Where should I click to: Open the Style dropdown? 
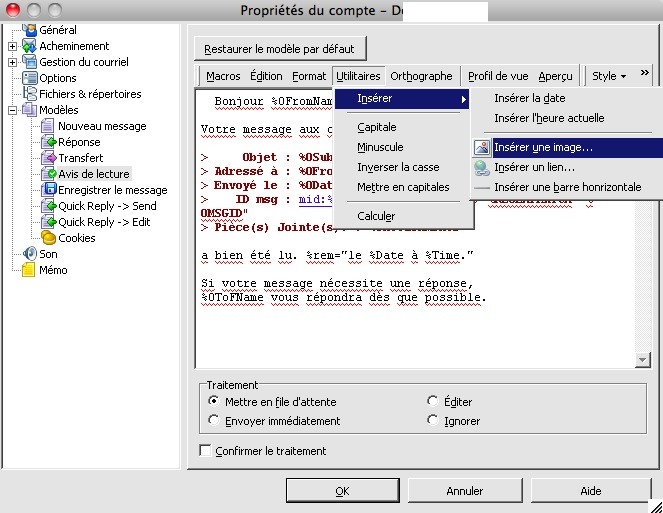[x=609, y=76]
